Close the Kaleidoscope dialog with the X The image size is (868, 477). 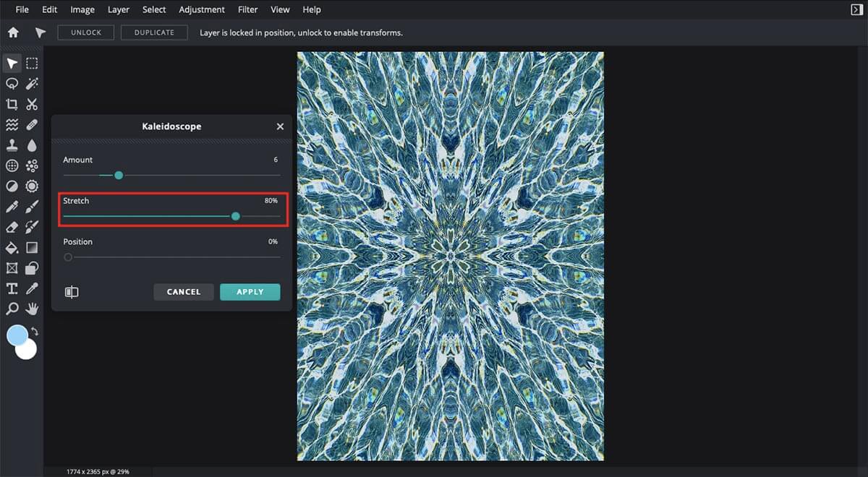[280, 126]
